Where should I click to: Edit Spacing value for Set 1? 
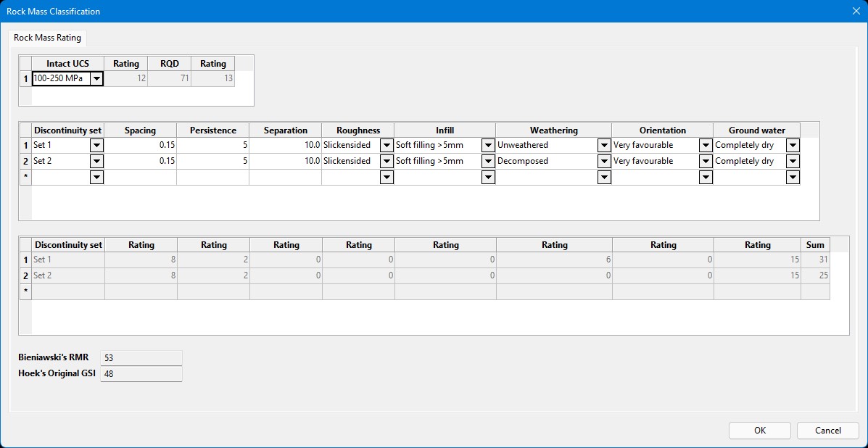pyautogui.click(x=140, y=145)
